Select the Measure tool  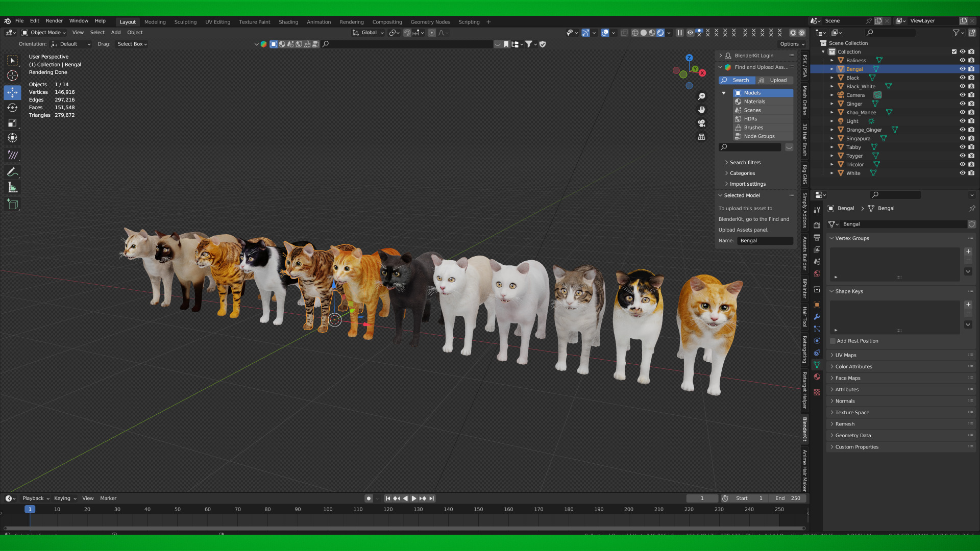click(12, 188)
